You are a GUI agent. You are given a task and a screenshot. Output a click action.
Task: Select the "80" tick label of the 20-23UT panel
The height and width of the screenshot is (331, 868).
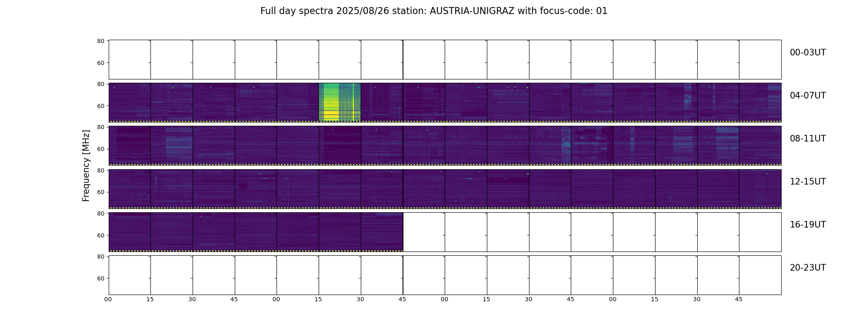(100, 257)
